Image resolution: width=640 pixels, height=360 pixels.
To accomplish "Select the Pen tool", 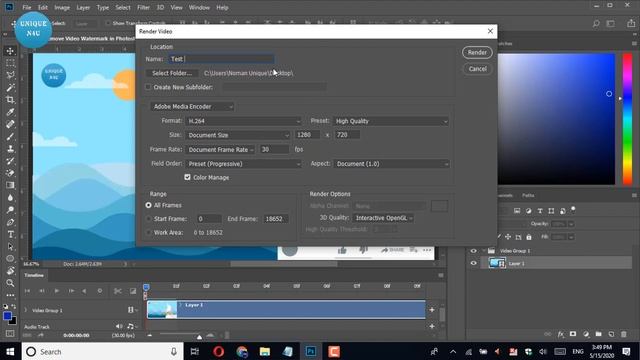I will [10, 222].
